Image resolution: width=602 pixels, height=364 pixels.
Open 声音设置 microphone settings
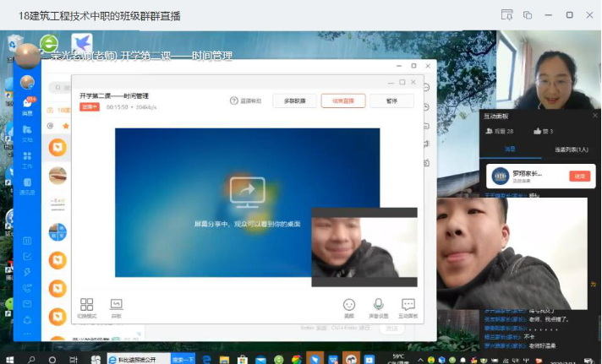coord(379,306)
